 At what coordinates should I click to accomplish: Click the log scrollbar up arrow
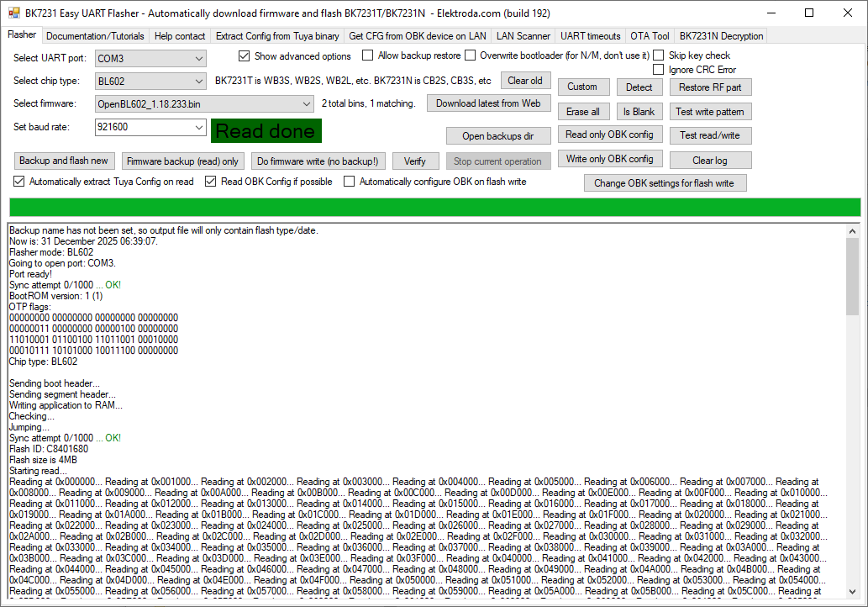pos(853,231)
